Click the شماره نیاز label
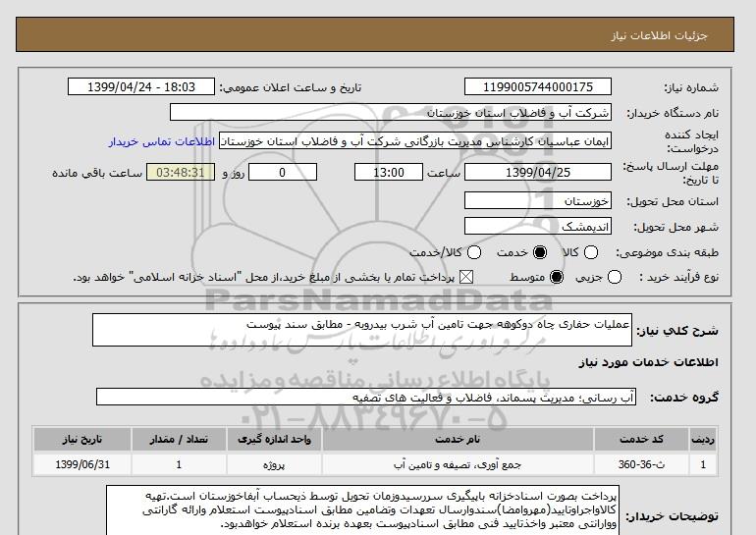This screenshot has width=756, height=535. pos(691,87)
